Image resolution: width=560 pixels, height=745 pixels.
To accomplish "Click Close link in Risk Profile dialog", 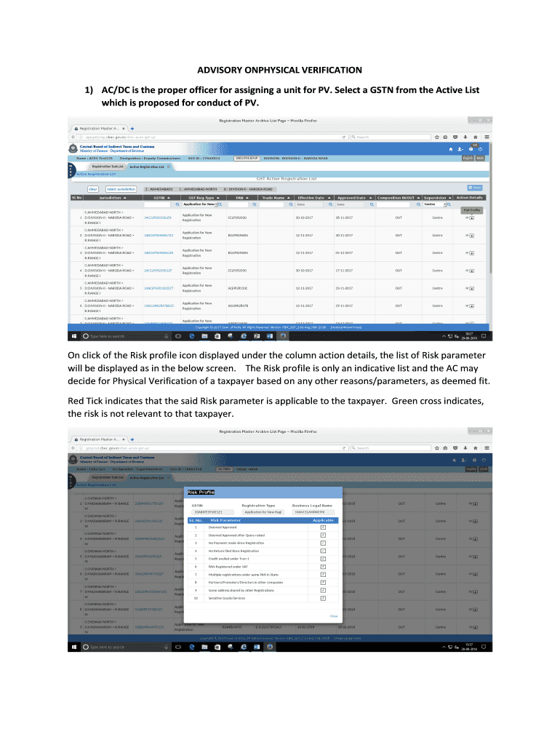I will [x=334, y=615].
